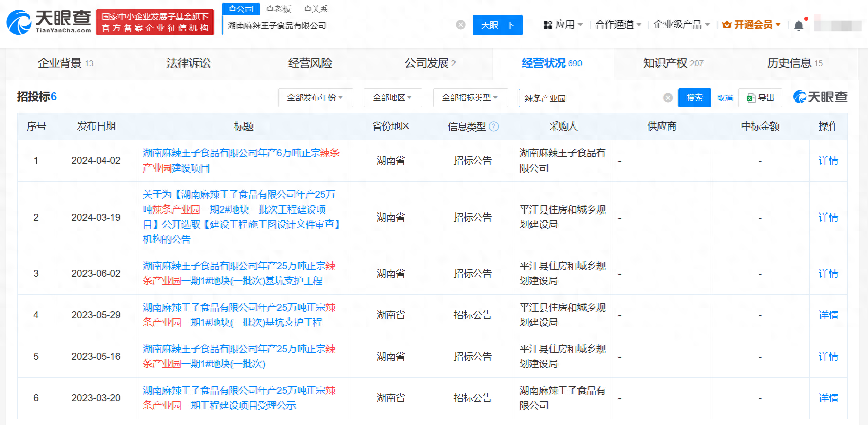The image size is (868, 425).
Task: Export results with the 导出 Excel icon
Action: coord(751,98)
